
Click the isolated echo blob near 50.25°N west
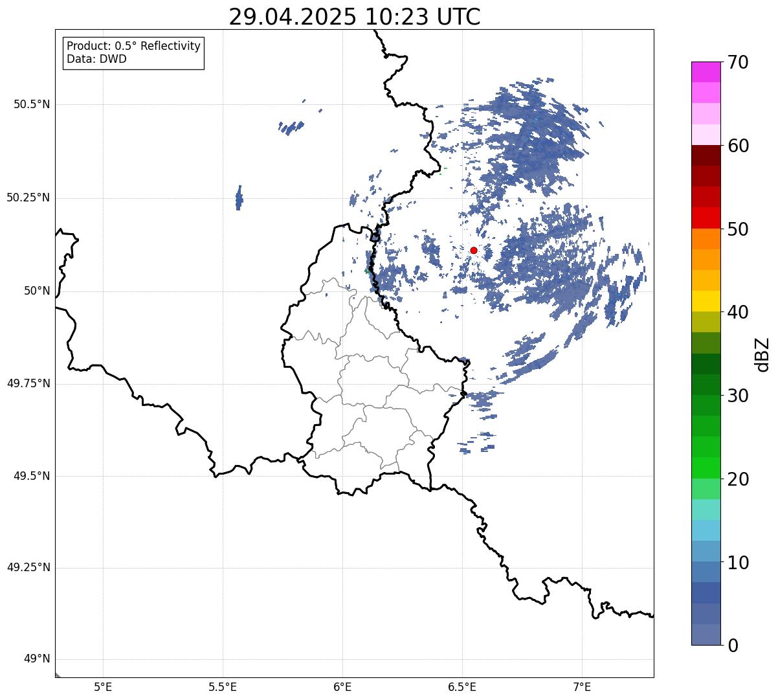239,198
